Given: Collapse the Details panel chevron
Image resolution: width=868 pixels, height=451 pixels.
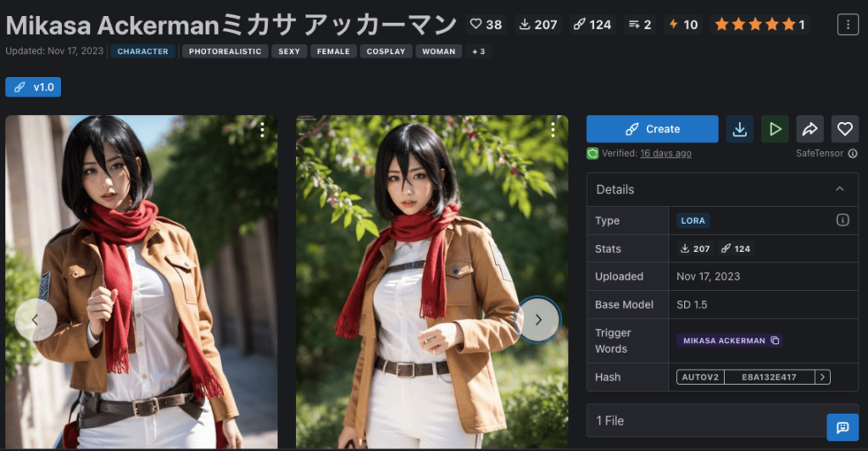Looking at the screenshot, I should click(x=840, y=189).
